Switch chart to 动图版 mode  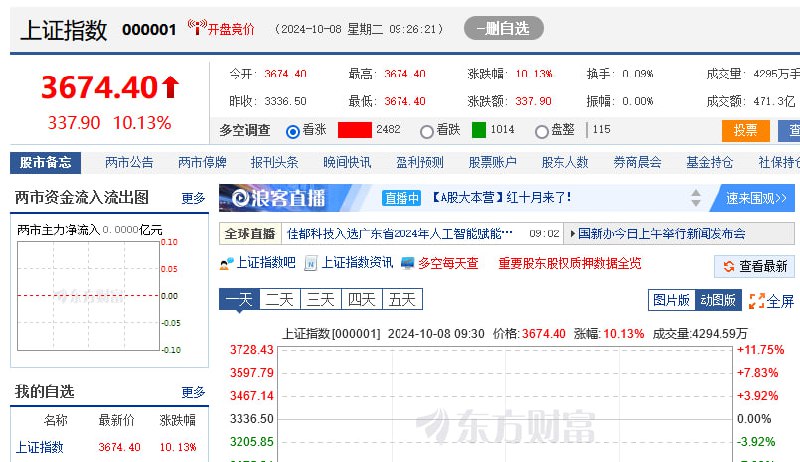pyautogui.click(x=717, y=300)
